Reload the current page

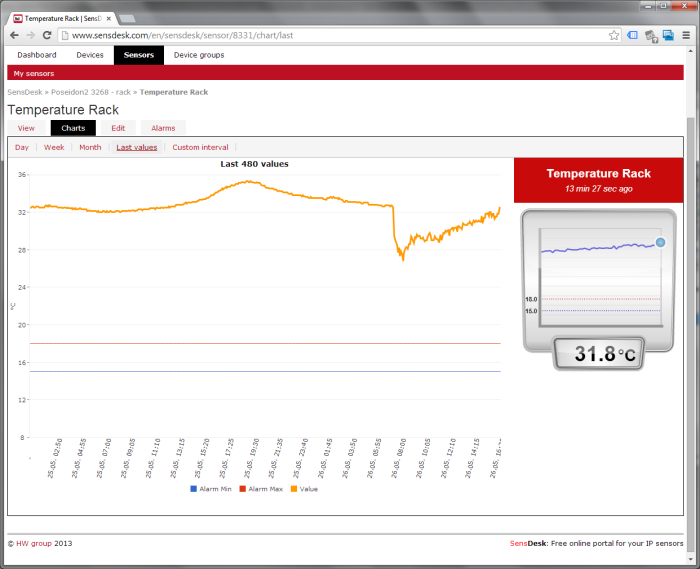pos(48,35)
